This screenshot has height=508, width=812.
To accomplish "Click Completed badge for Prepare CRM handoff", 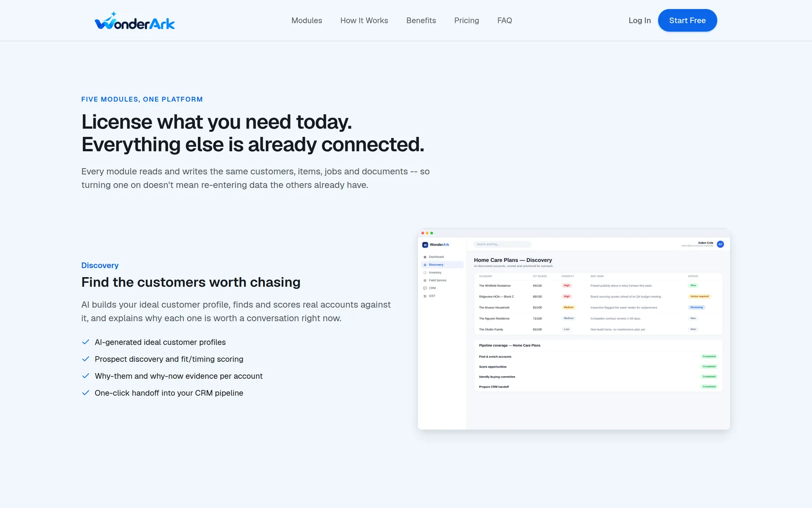I will tap(709, 387).
